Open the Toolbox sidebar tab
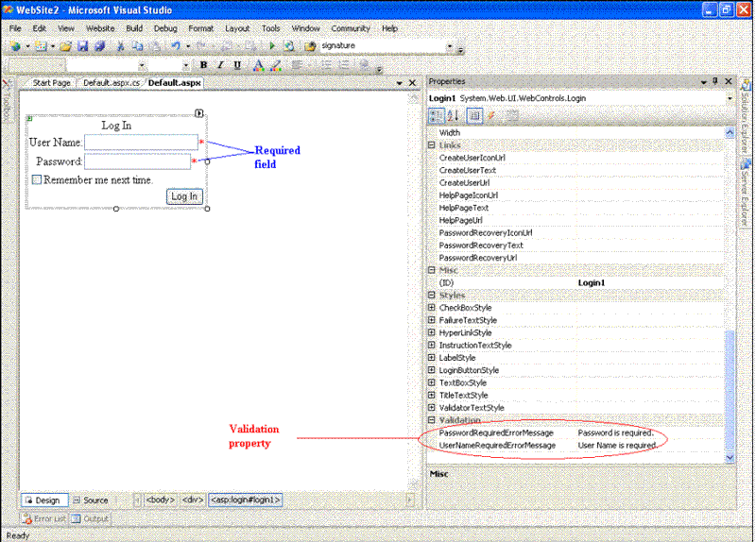This screenshot has width=756, height=542. (x=7, y=102)
